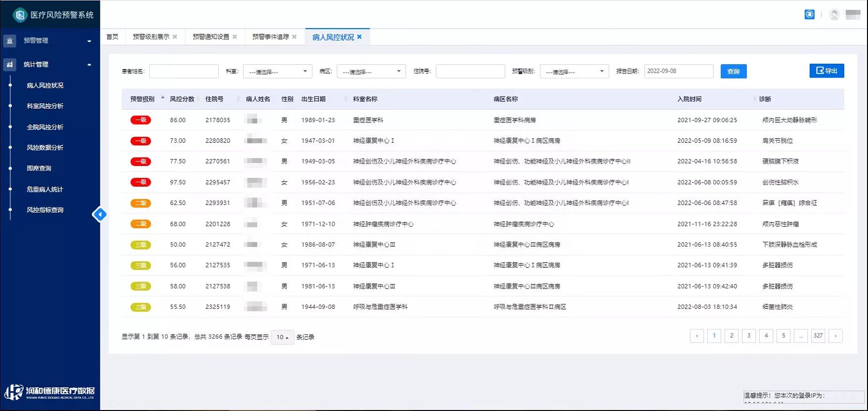
Task: Switch to the 预警级别展示 tab
Action: pyautogui.click(x=151, y=37)
